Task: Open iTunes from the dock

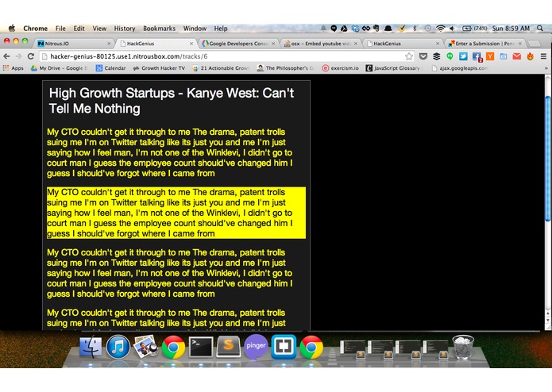Action: 118,347
